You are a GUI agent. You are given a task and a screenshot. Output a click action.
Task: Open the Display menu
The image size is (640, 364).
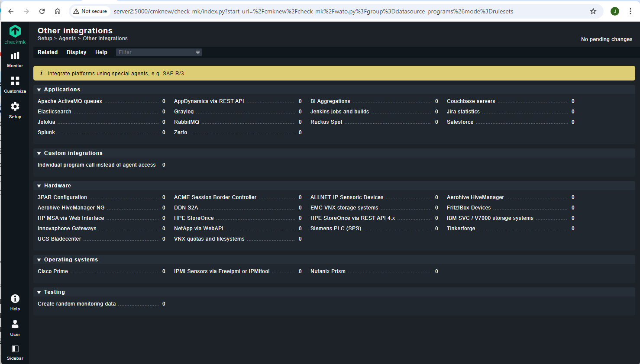click(76, 52)
